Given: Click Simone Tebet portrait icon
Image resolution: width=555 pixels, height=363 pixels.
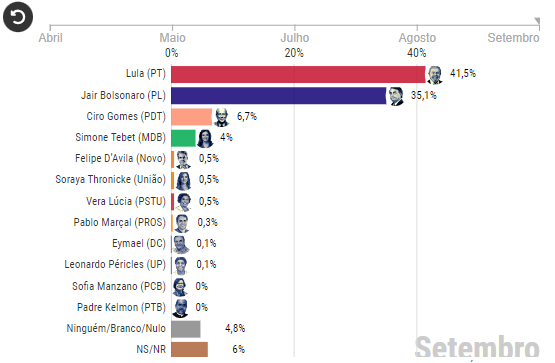Looking at the screenshot, I should 205,138.
